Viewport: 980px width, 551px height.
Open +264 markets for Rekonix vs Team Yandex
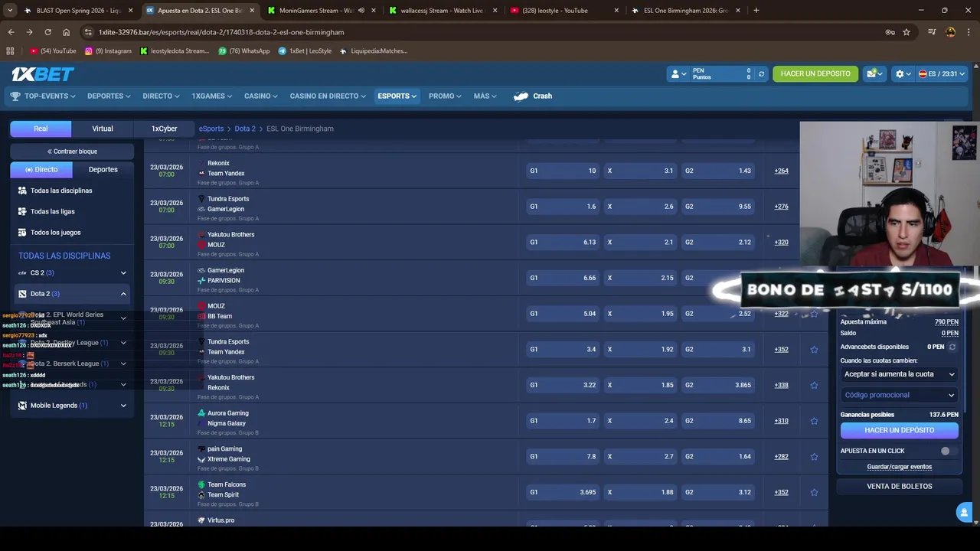pos(781,171)
